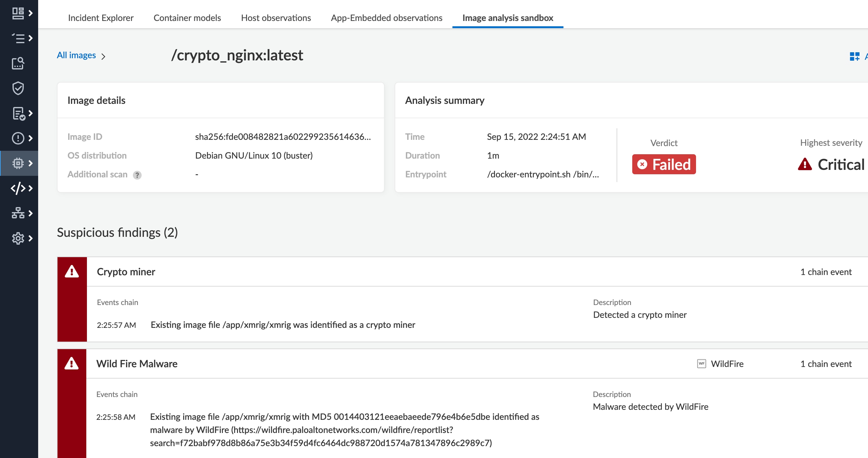The width and height of the screenshot is (868, 458).
Task: Open the All images breadcrumb chevron
Action: pyautogui.click(x=104, y=56)
